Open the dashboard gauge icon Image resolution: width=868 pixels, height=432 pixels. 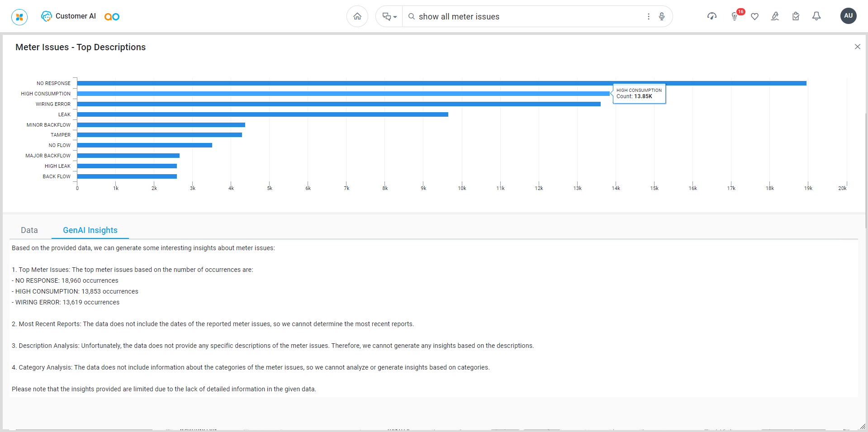[x=712, y=16]
